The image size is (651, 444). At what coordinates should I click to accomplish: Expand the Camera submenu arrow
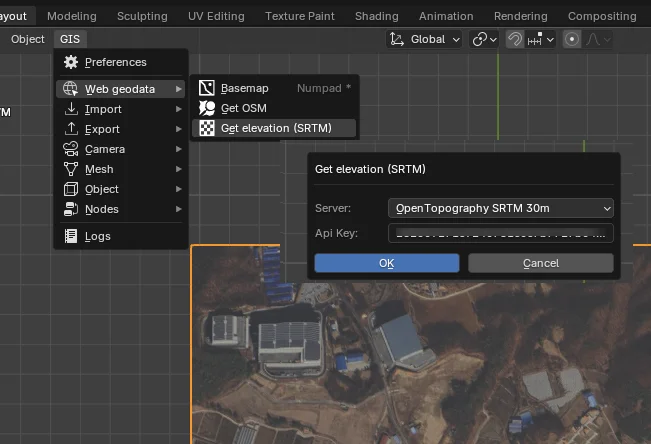click(x=179, y=149)
